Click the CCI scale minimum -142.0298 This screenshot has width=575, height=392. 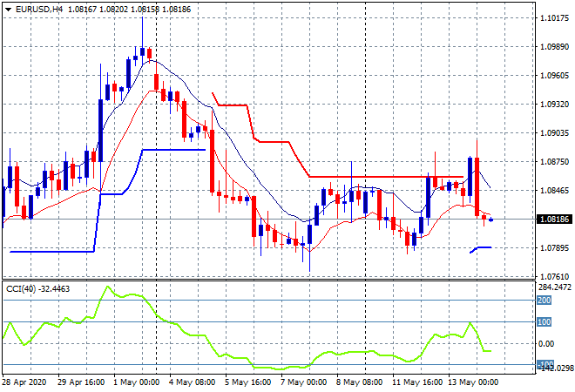[555, 368]
